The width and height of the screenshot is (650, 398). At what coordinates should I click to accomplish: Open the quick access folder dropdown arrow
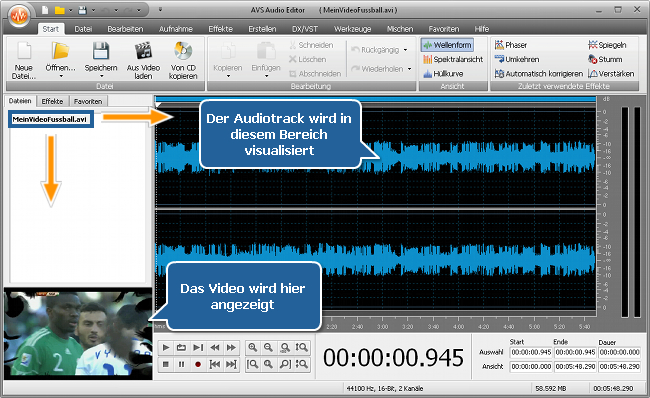70,10
